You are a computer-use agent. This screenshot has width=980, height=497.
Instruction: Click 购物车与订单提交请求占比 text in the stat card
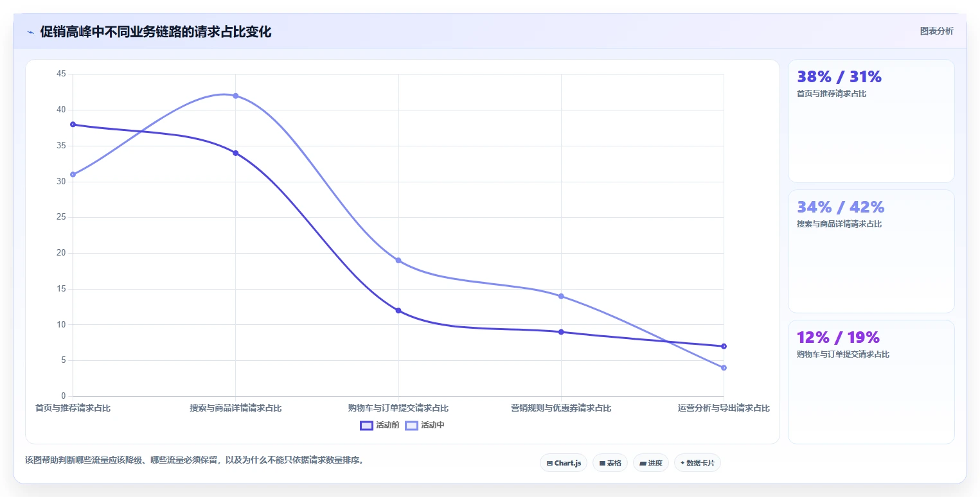pos(843,354)
